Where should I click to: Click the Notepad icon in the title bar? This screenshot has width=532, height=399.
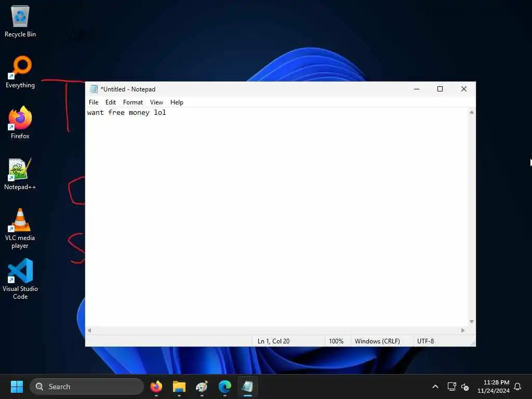pos(94,89)
